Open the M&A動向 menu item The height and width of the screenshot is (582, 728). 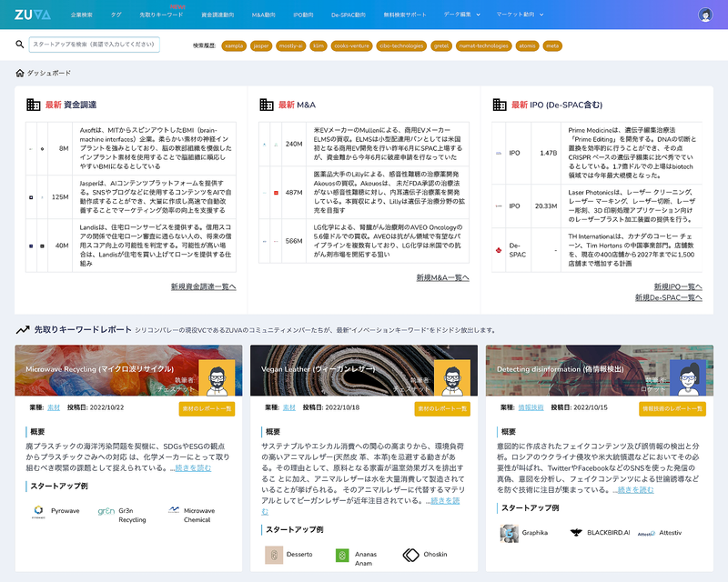click(x=263, y=15)
